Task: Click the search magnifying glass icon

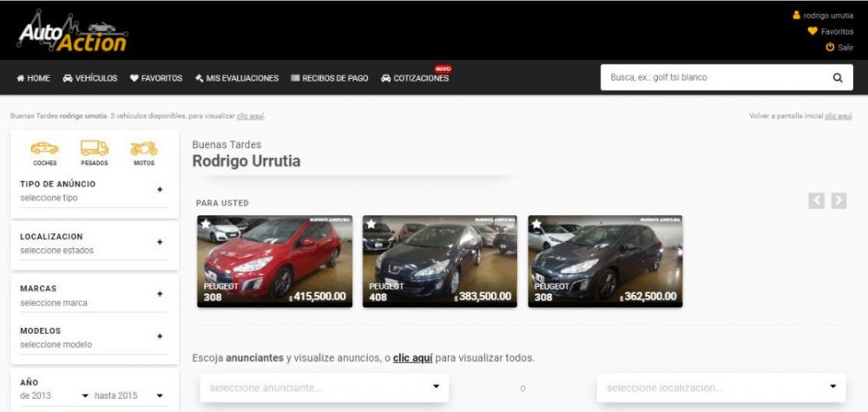Action: [x=838, y=78]
